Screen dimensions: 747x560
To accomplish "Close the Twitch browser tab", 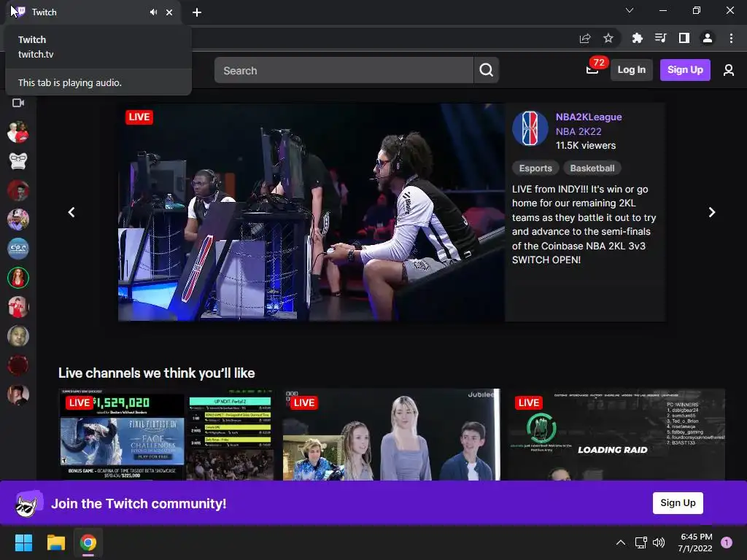I will (x=169, y=12).
